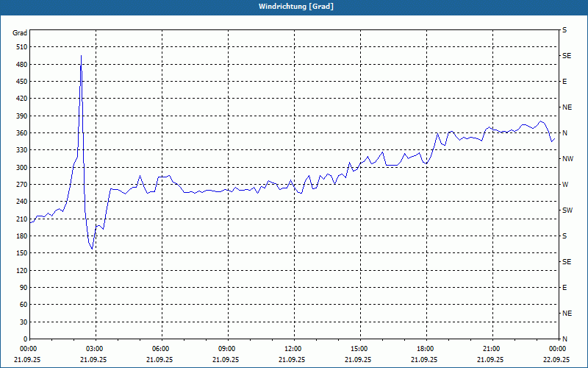588x368 pixels.
Task: Select the 360 value on the degree axis
Action: coord(22,133)
